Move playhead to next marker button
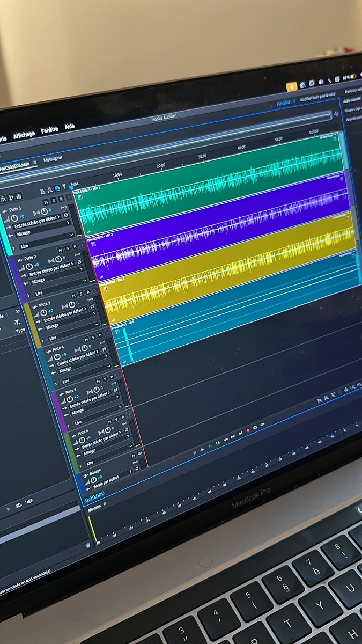Viewport: 362px width, 644px height. pos(241,433)
